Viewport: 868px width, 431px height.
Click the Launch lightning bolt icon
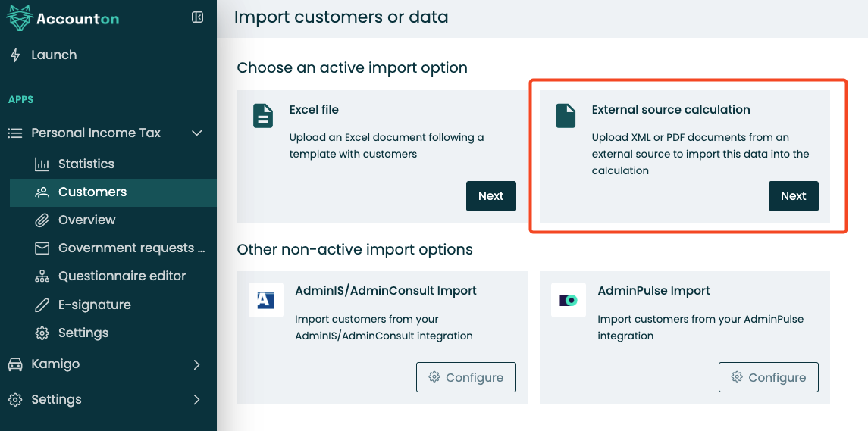pyautogui.click(x=15, y=55)
